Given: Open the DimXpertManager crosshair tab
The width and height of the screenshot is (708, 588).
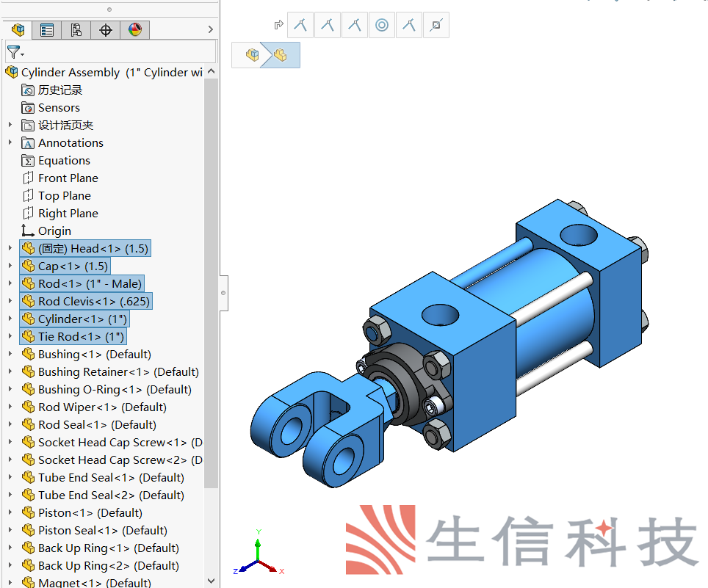Looking at the screenshot, I should pos(105,30).
